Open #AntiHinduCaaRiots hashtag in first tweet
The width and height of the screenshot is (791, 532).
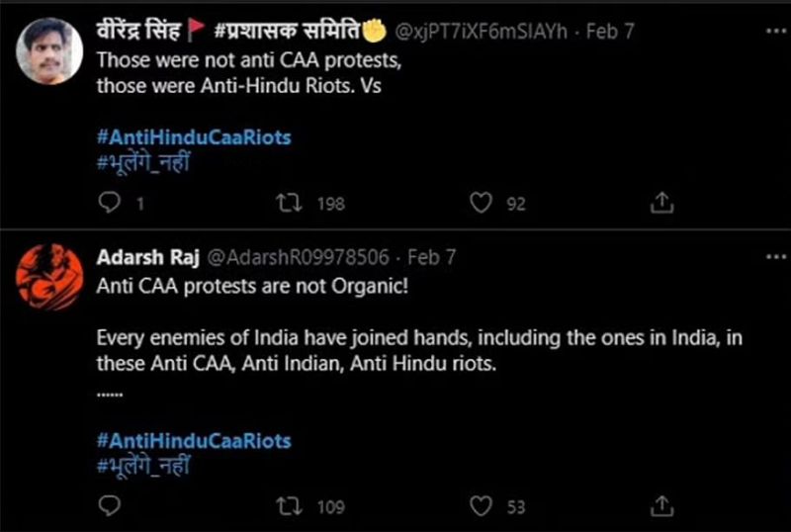(194, 137)
